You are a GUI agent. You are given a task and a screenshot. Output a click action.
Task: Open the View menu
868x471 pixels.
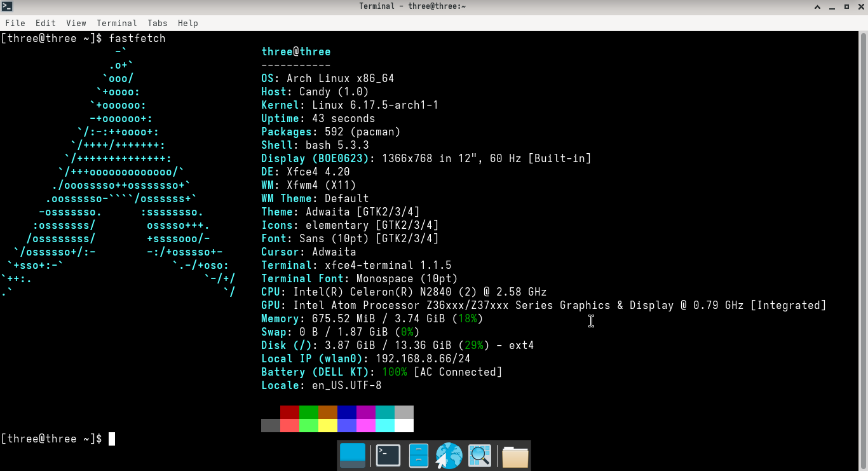click(x=76, y=23)
